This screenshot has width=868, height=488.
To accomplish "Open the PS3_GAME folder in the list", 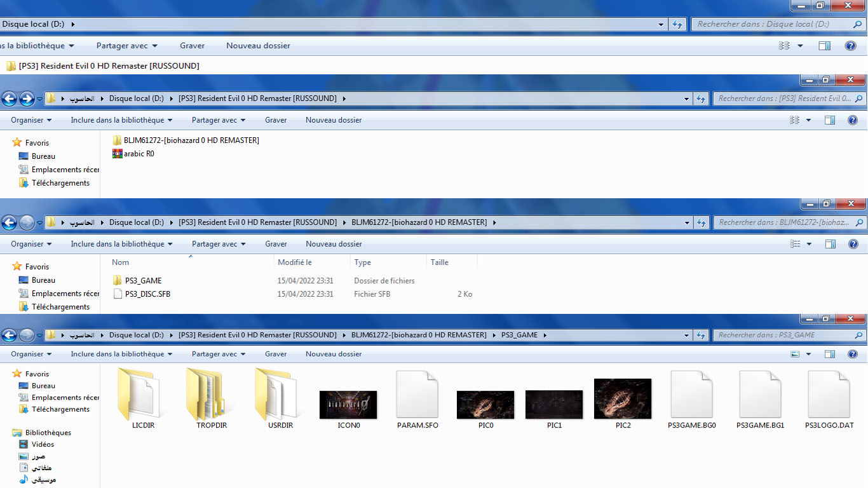I will click(143, 280).
